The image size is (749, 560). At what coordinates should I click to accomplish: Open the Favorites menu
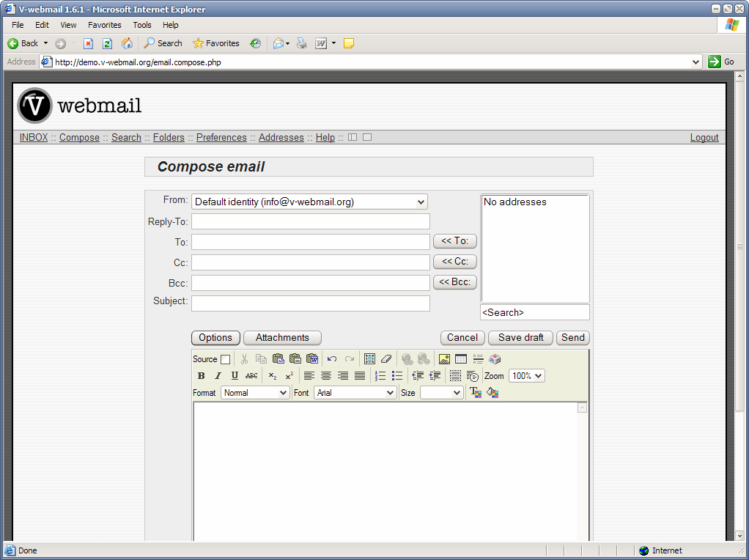coord(105,25)
